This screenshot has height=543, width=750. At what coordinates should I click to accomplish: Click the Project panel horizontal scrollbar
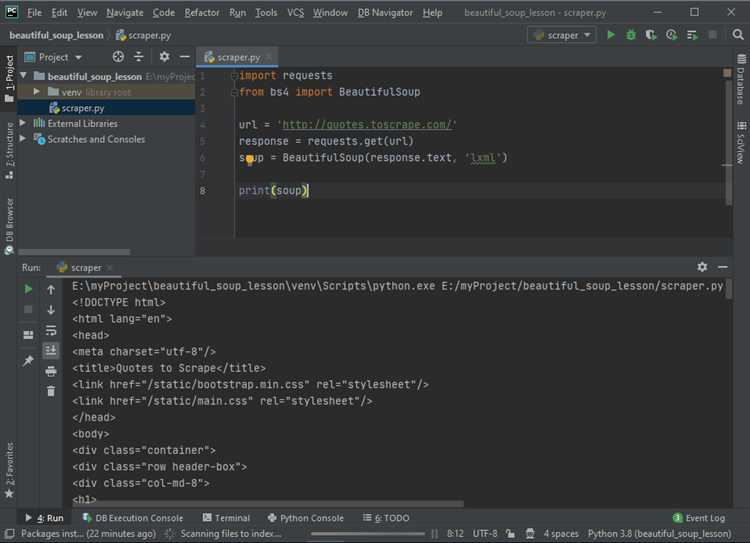(x=74, y=252)
